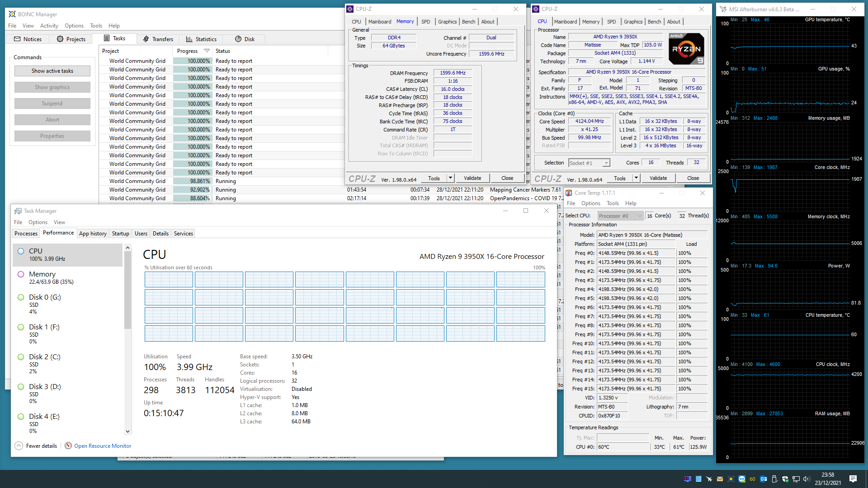Open Bench tab in CPU-Z CPU window
The image size is (868, 488).
tap(654, 22)
